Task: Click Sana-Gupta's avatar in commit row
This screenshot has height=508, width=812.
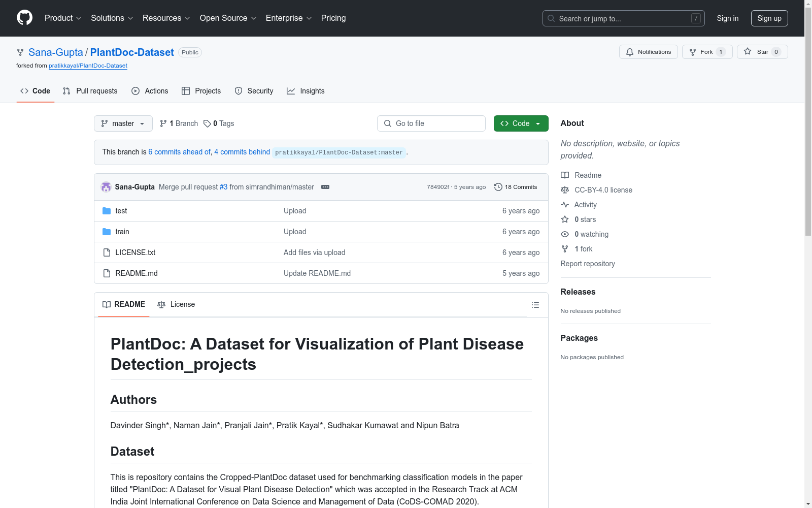Action: tap(106, 187)
